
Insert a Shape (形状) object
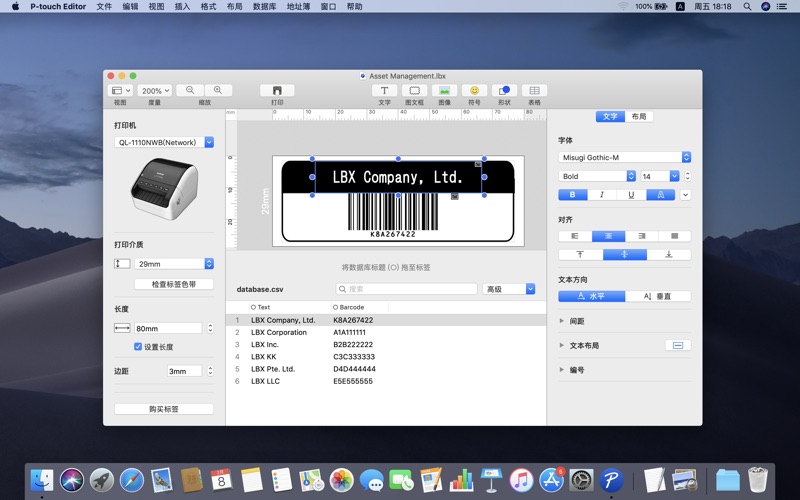[504, 90]
